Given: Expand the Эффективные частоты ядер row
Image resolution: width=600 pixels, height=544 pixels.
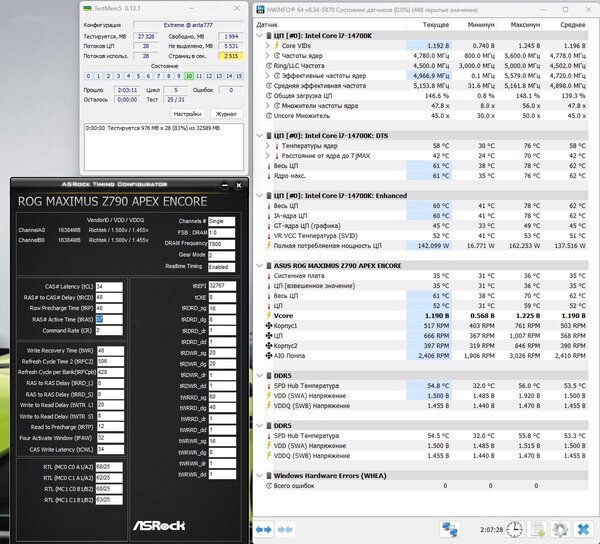Looking at the screenshot, I should 267,76.
